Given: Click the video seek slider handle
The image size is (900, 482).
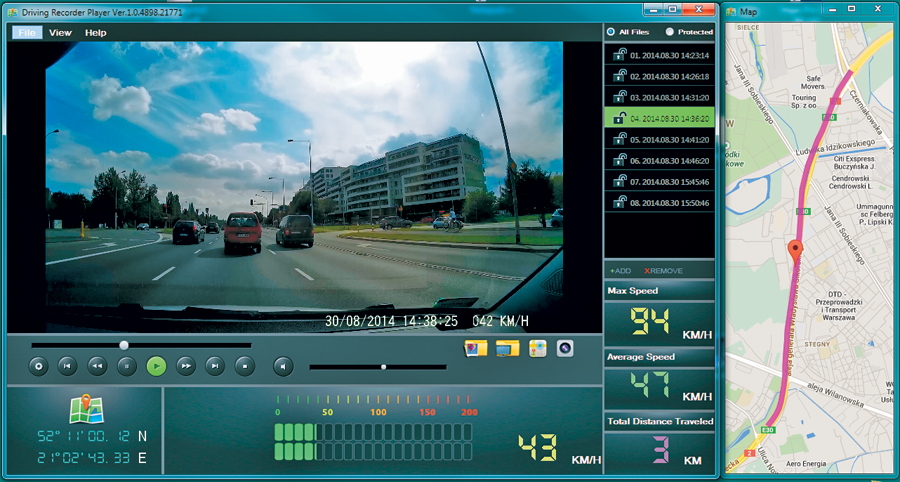Looking at the screenshot, I should click(x=124, y=345).
